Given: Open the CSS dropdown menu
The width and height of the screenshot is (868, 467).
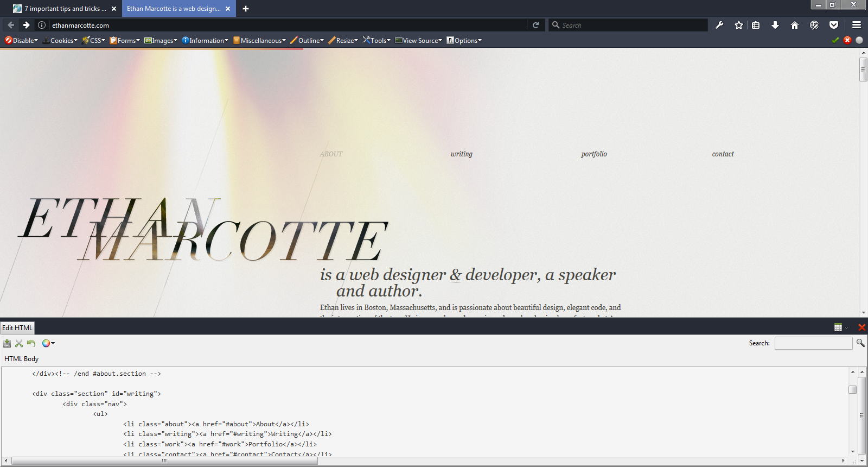Looking at the screenshot, I should point(93,40).
